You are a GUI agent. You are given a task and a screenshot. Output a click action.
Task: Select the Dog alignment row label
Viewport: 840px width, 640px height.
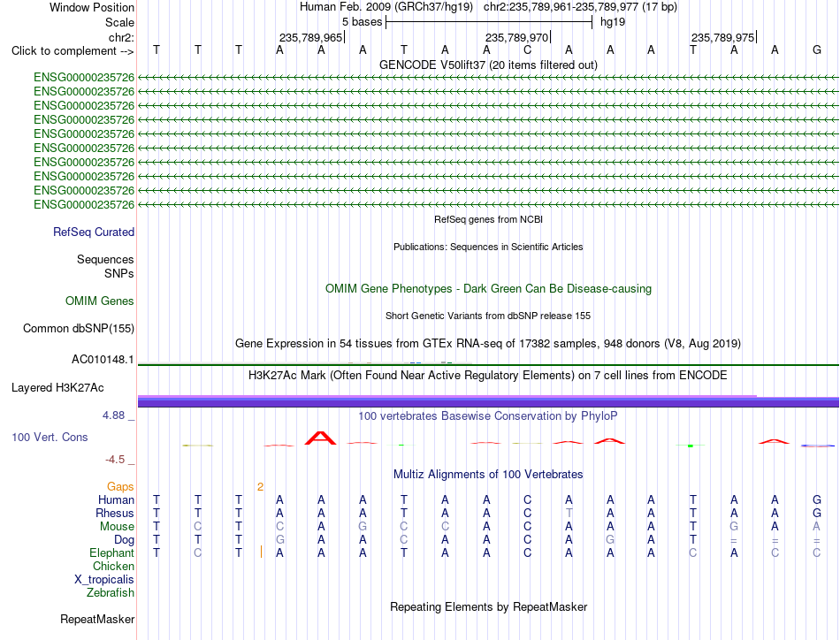[124, 539]
